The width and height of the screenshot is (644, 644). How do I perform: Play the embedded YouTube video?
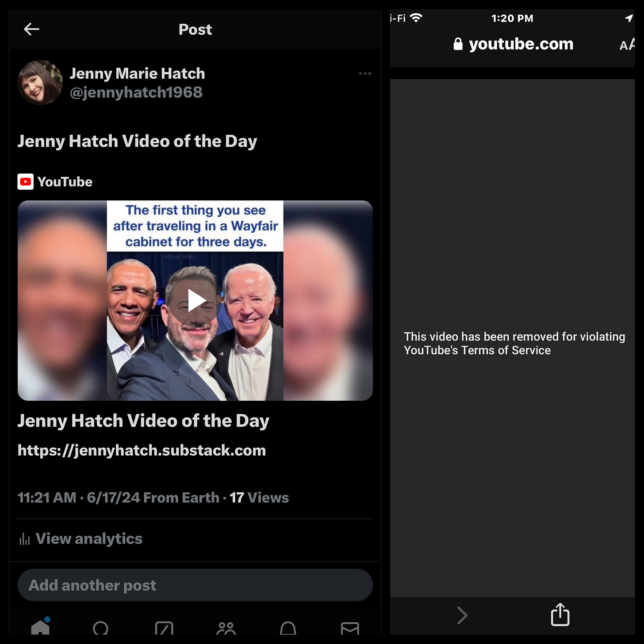[195, 301]
